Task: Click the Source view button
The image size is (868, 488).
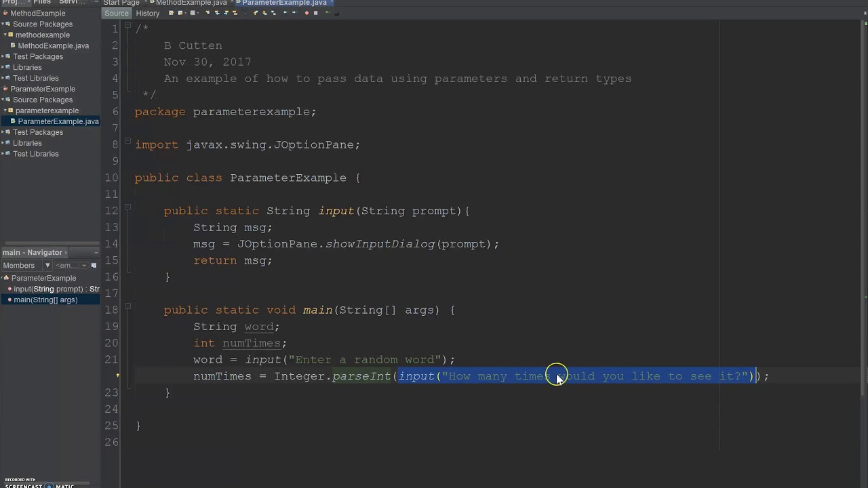Action: pyautogui.click(x=116, y=13)
